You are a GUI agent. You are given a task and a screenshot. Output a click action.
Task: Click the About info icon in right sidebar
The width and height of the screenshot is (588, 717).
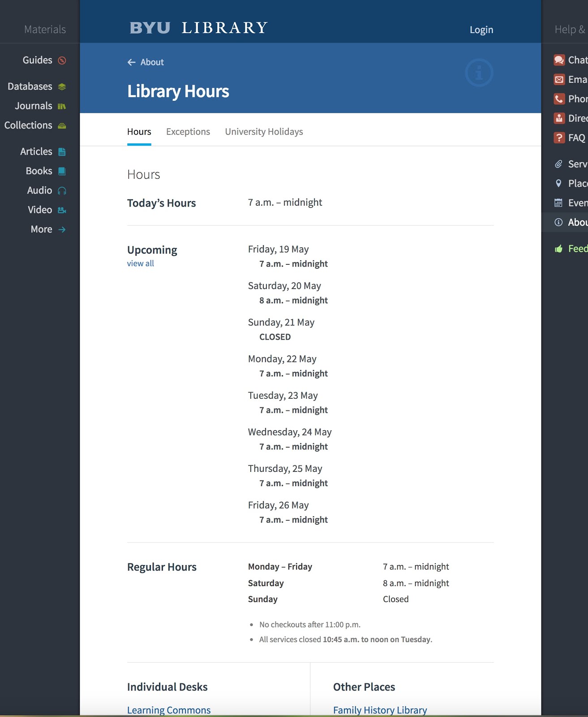[x=558, y=222]
